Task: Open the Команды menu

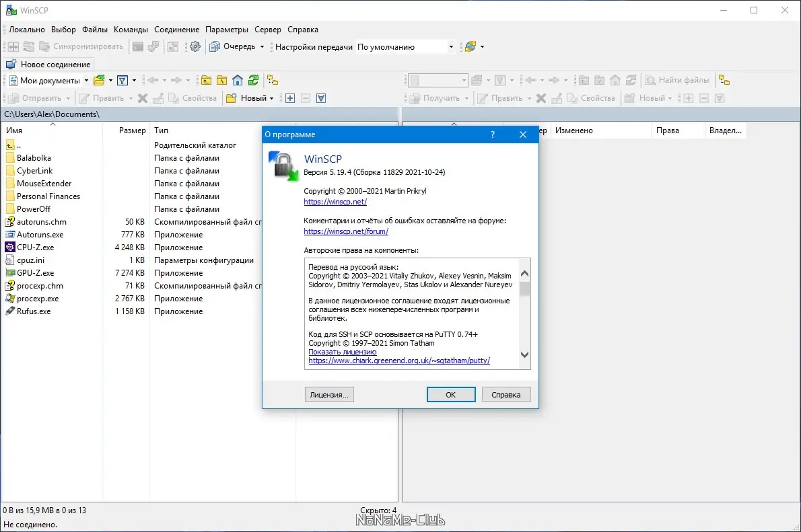Action: pyautogui.click(x=131, y=30)
